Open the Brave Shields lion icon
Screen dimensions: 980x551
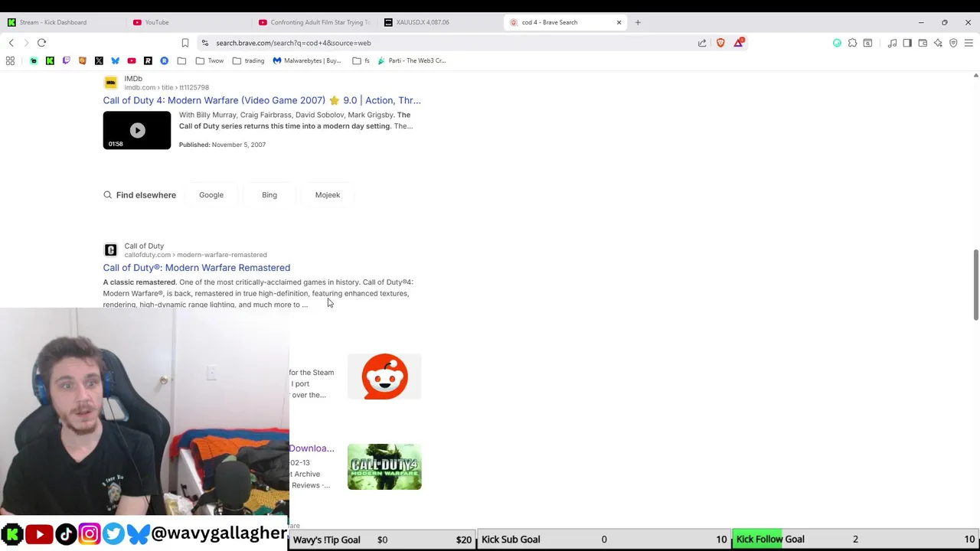(x=720, y=43)
